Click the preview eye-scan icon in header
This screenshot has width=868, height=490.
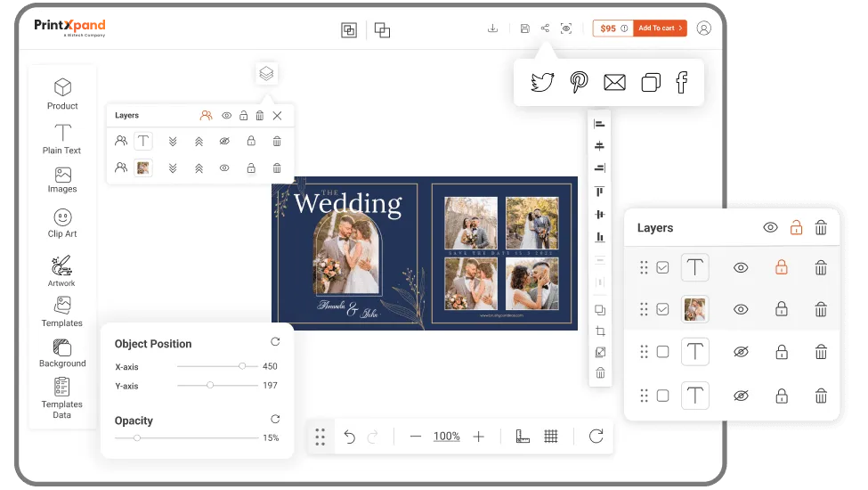pos(566,29)
